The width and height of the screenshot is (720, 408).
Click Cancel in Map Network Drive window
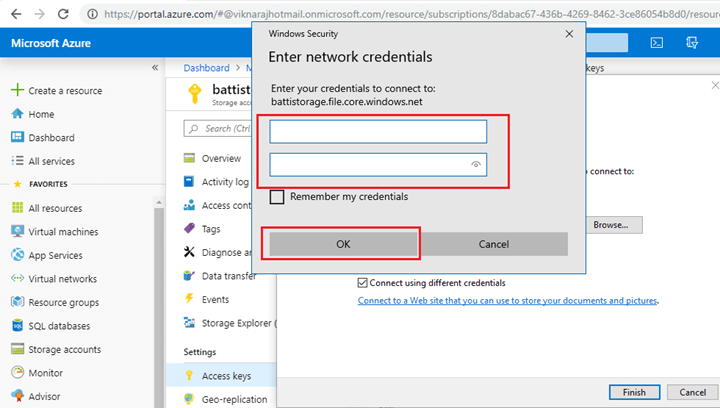[692, 392]
